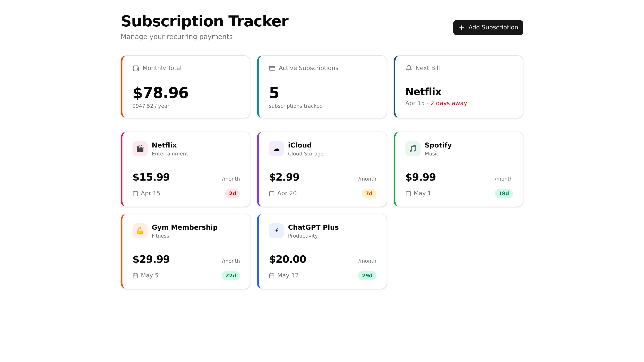Viewport: 644px width, 362px height.
Task: Click the ChatGPT Plus lightning icon
Action: [276, 231]
